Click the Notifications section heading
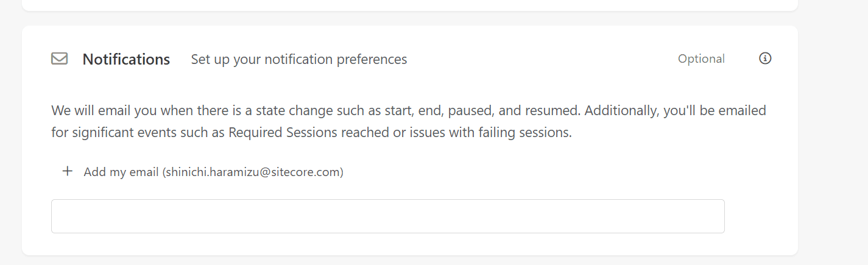Image resolution: width=868 pixels, height=265 pixels. coord(126,60)
